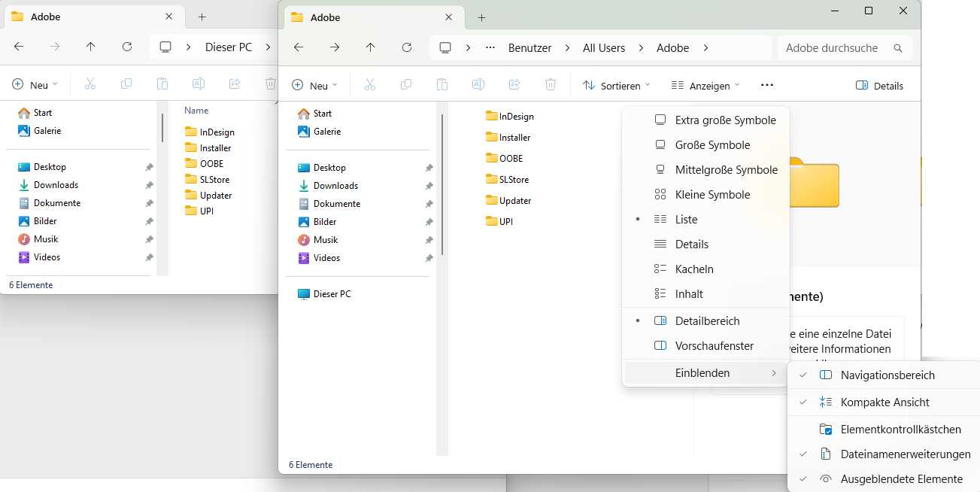This screenshot has width=980, height=492.
Task: Open Neu dropdown in front window
Action: tap(314, 85)
